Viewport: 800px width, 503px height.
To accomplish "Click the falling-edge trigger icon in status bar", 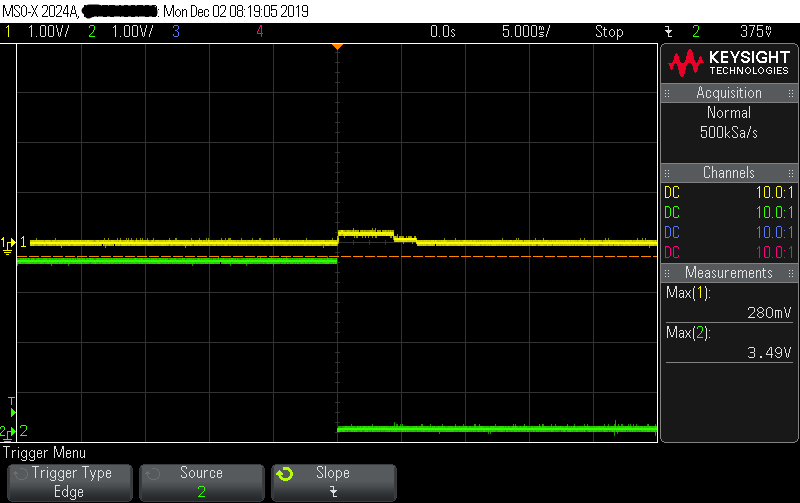I will 668,32.
